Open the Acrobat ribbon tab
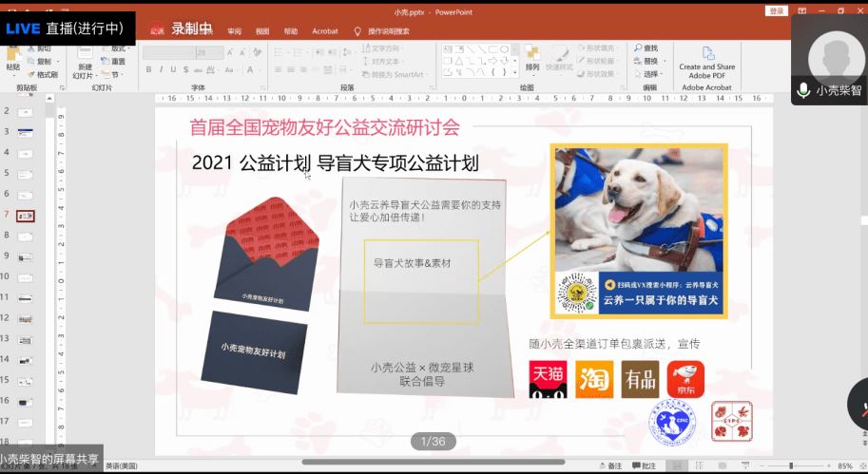Viewport: 868px width, 474px height. pyautogui.click(x=325, y=31)
